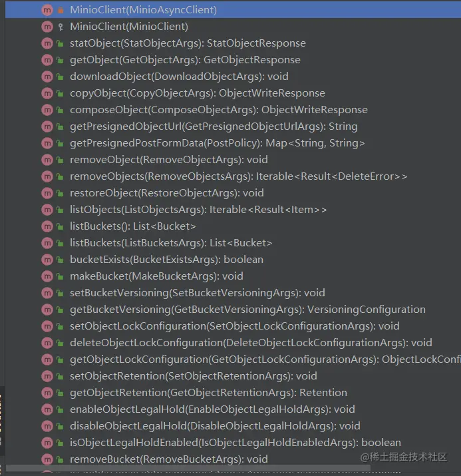This screenshot has width=461, height=476.
Task: Select listBuckets(ListBucketsArgs): List<Bucket>
Action: pyautogui.click(x=171, y=243)
